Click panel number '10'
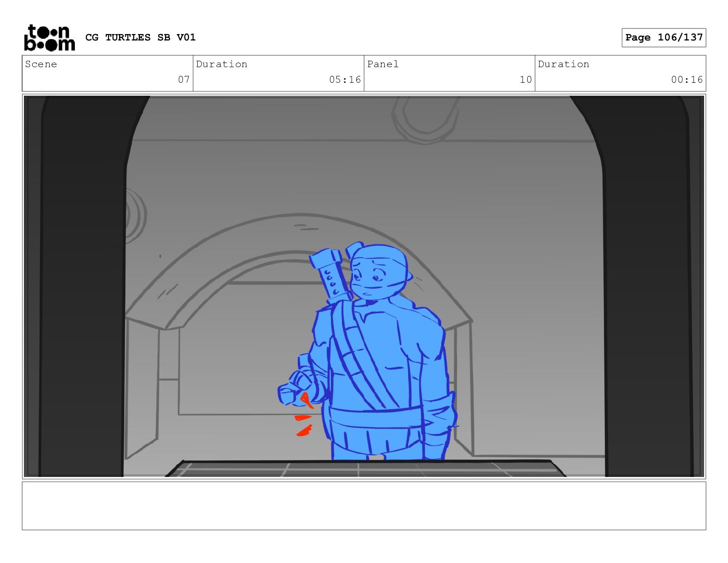The image size is (728, 563). [x=526, y=80]
